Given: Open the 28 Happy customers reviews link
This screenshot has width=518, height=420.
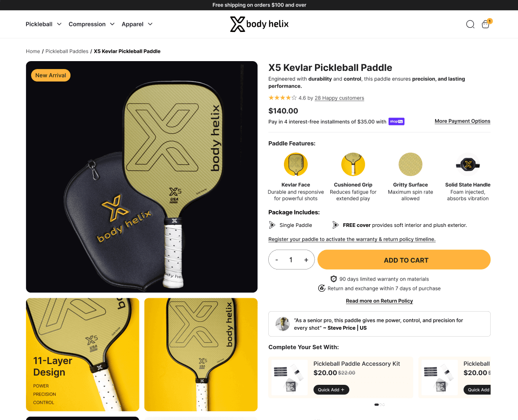Looking at the screenshot, I should pos(339,98).
